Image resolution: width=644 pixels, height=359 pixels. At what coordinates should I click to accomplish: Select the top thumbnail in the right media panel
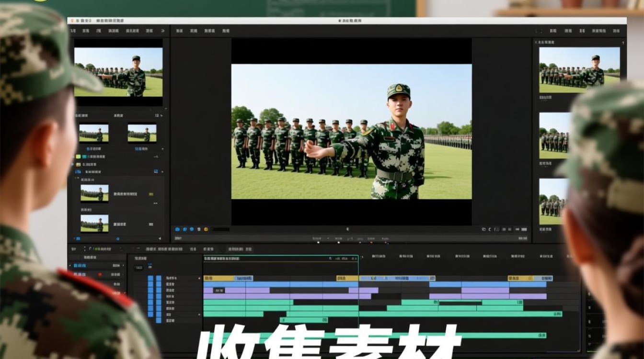point(579,70)
